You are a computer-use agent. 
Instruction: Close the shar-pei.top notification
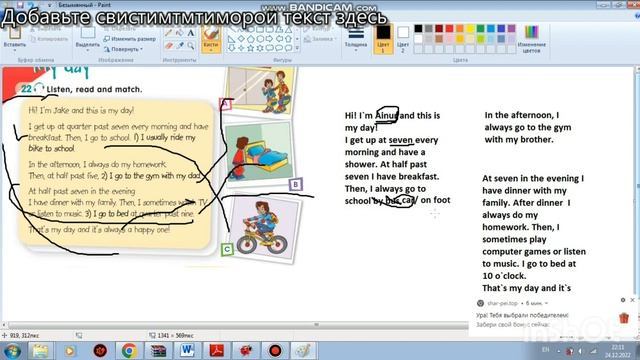point(633,300)
